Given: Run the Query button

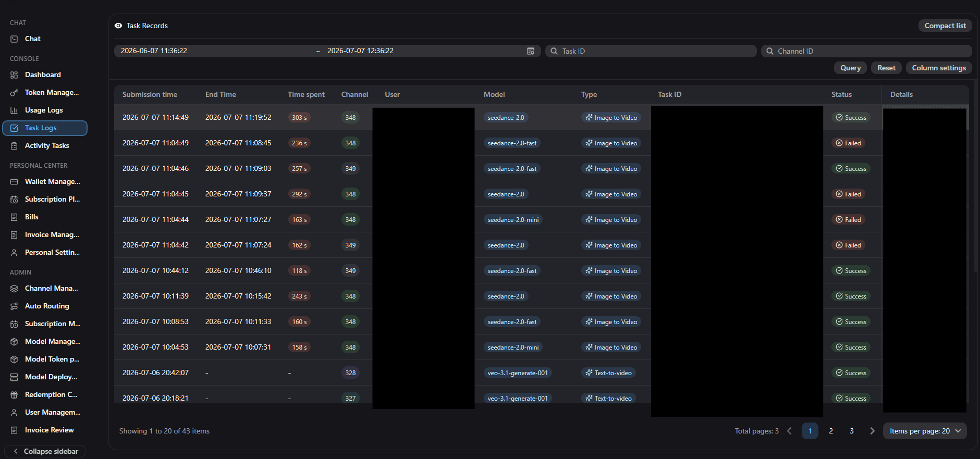Looking at the screenshot, I should (850, 68).
